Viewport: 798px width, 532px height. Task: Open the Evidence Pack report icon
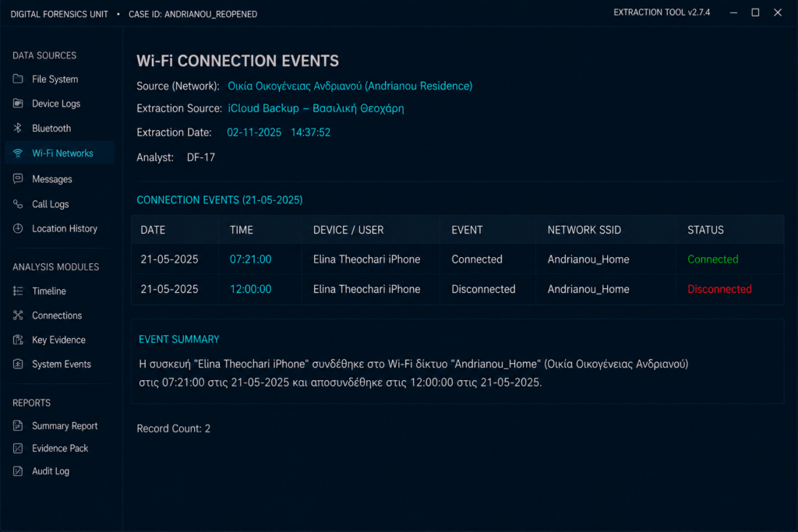pos(18,448)
